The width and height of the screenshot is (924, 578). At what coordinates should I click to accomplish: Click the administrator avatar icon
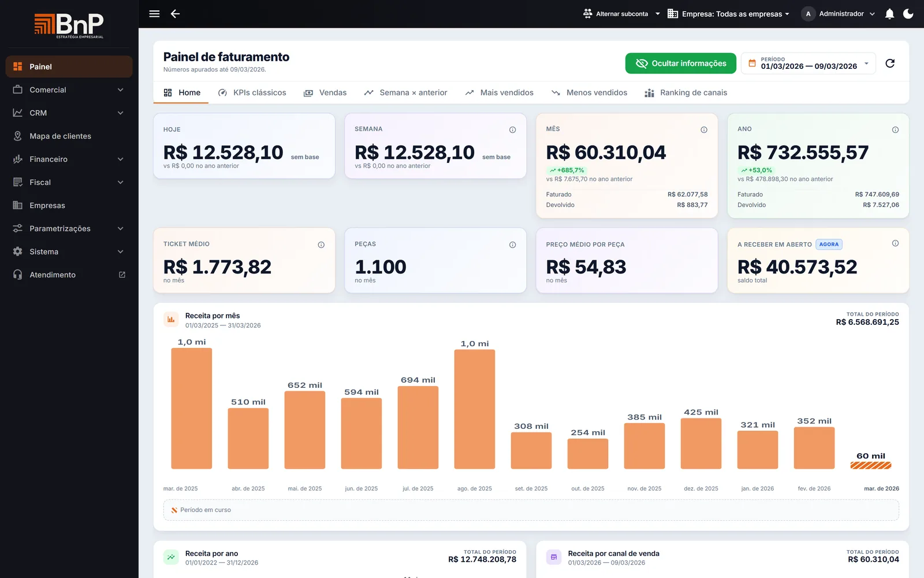(x=808, y=14)
